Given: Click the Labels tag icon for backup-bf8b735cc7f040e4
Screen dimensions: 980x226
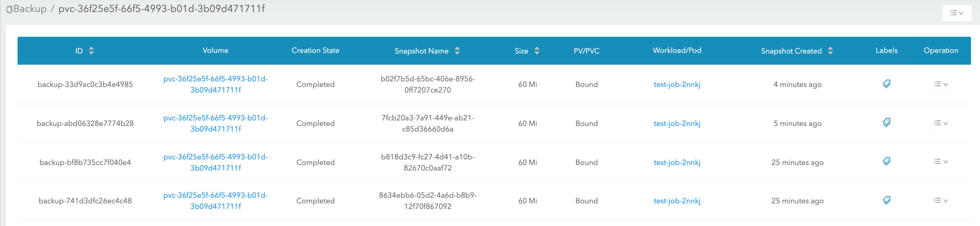Looking at the screenshot, I should (886, 161).
